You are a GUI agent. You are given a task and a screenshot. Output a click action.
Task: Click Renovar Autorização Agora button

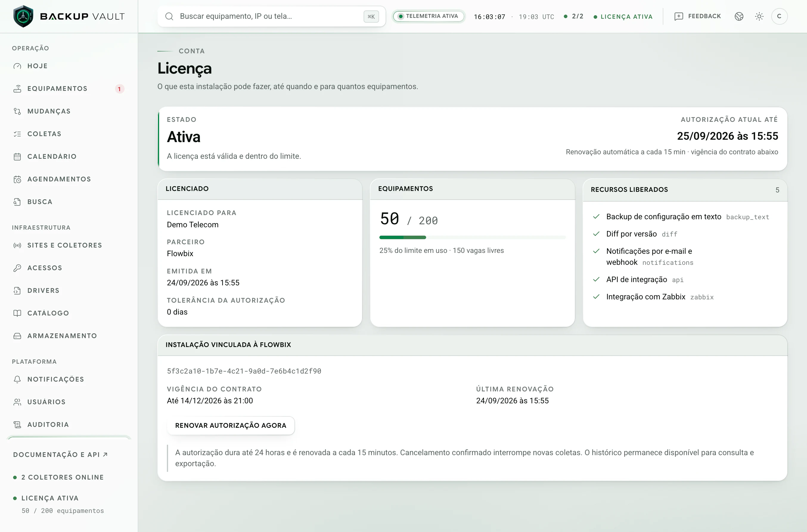click(231, 425)
